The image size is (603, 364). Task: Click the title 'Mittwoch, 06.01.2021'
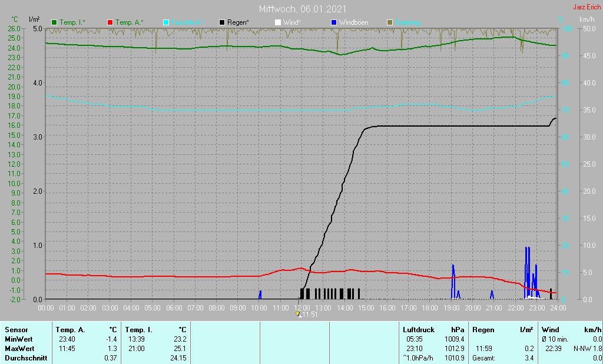click(x=302, y=9)
